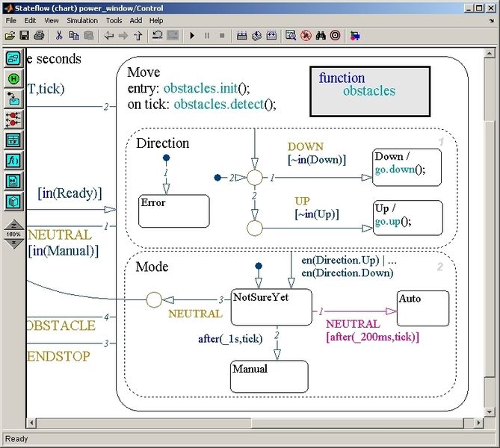Open the Add menu
Screen dimensions: 500x448
point(136,20)
